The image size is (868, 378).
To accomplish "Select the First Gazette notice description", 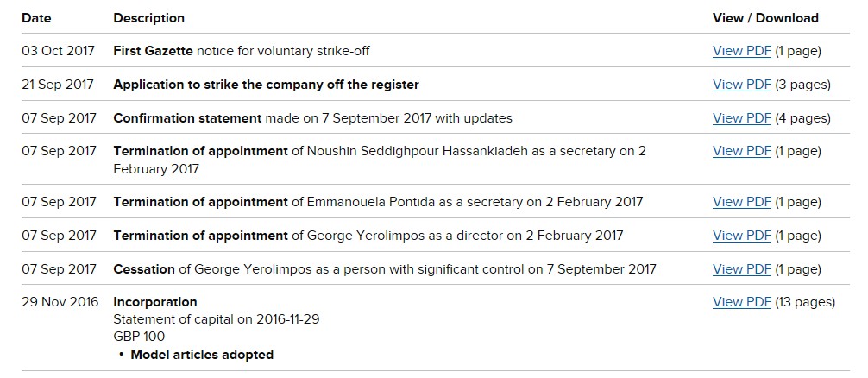I will pyautogui.click(x=242, y=51).
